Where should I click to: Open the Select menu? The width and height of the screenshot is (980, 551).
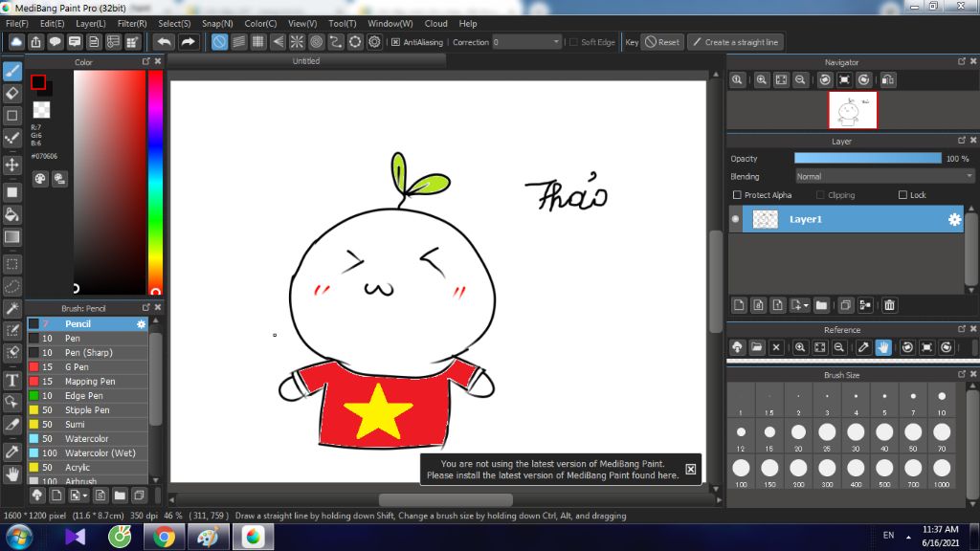coord(174,23)
